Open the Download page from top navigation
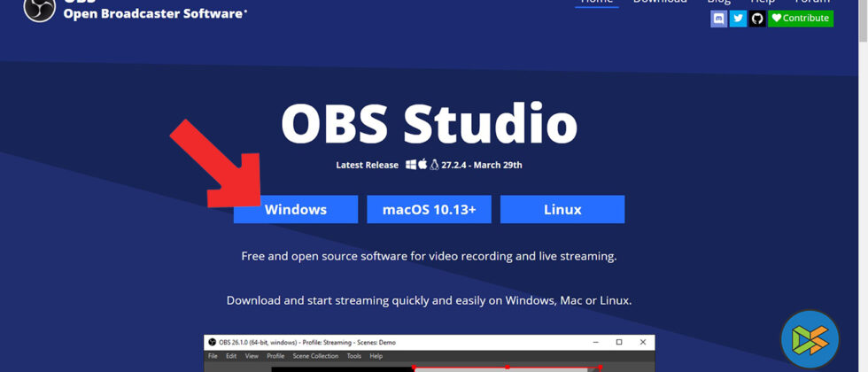 [x=660, y=2]
